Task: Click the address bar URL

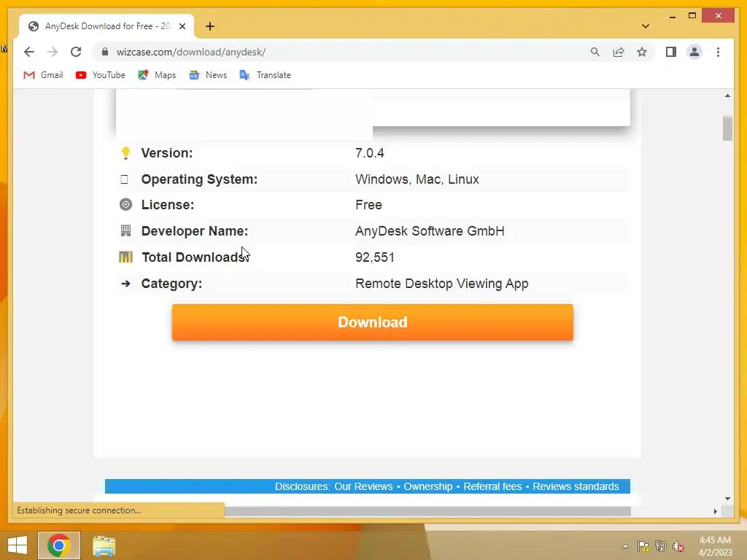Action: 191,52
